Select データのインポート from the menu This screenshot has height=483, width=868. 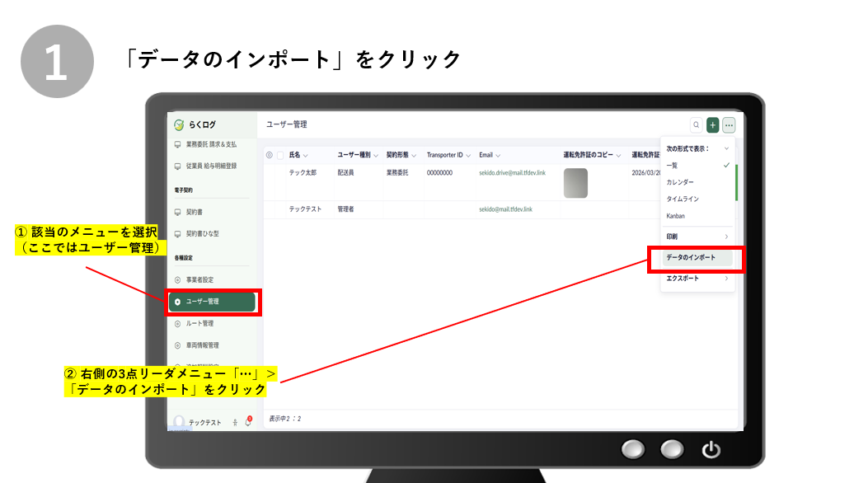[697, 258]
